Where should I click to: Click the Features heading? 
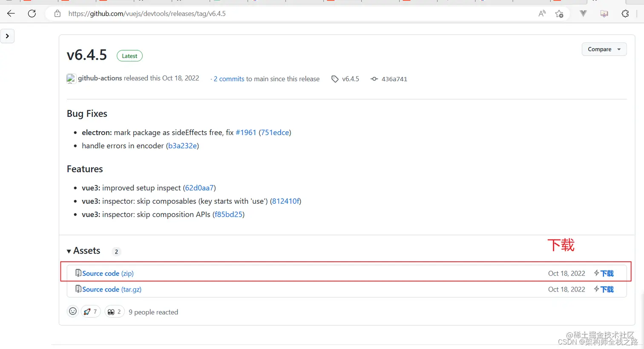[85, 169]
